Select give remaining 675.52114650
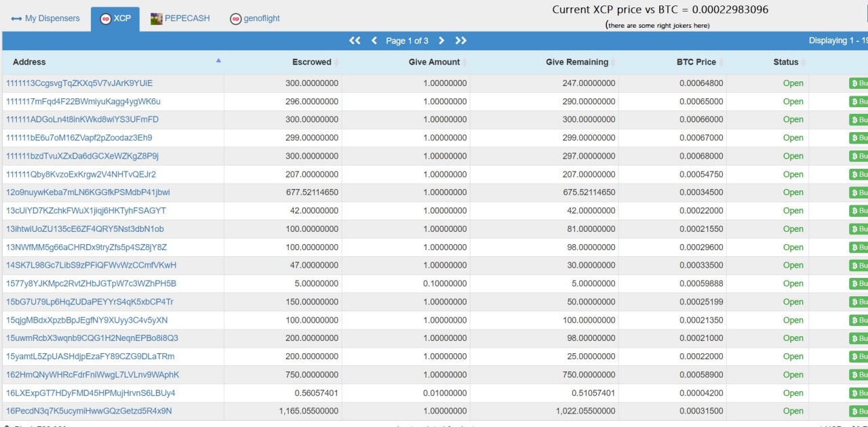This screenshot has width=868, height=427. (x=589, y=192)
